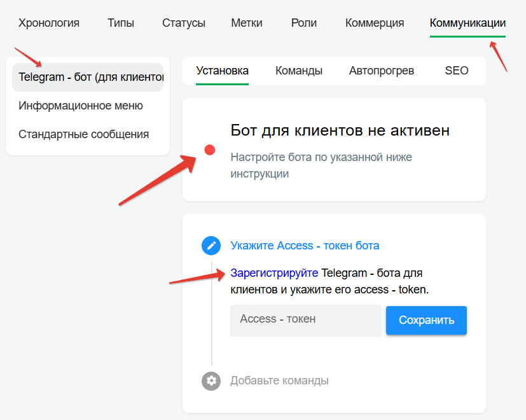Click the Укажите Access - токен бота heading
Viewport: 526px width, 420px height.
point(305,246)
